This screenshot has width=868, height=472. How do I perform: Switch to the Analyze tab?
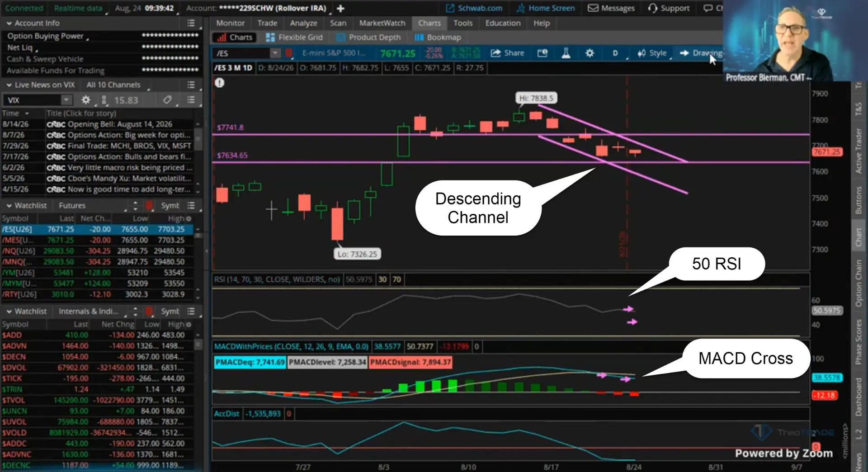[303, 23]
